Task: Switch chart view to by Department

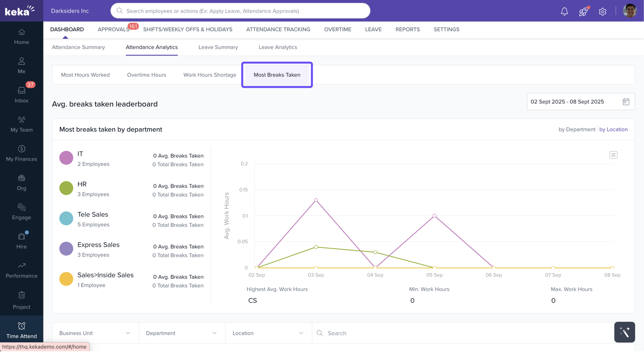Action: [577, 129]
